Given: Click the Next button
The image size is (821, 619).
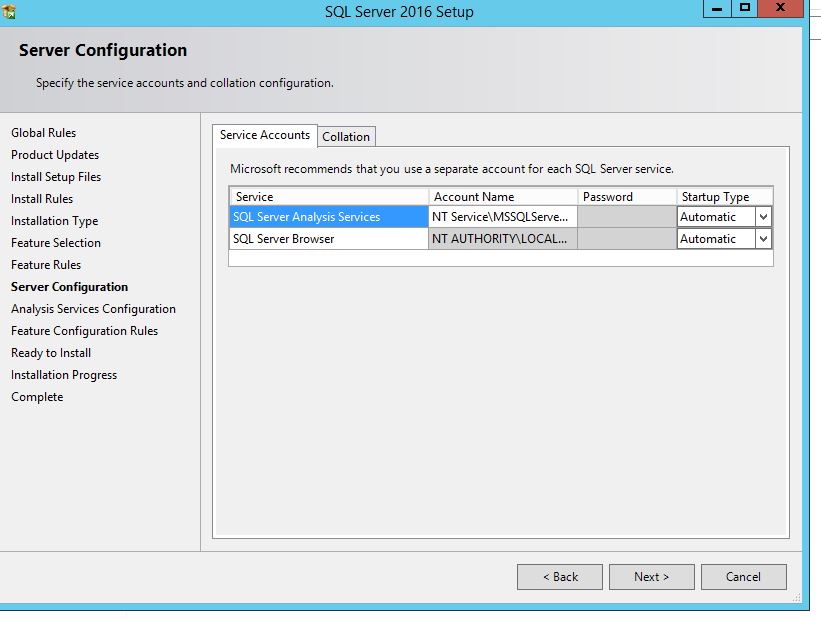Looking at the screenshot, I should coord(651,576).
